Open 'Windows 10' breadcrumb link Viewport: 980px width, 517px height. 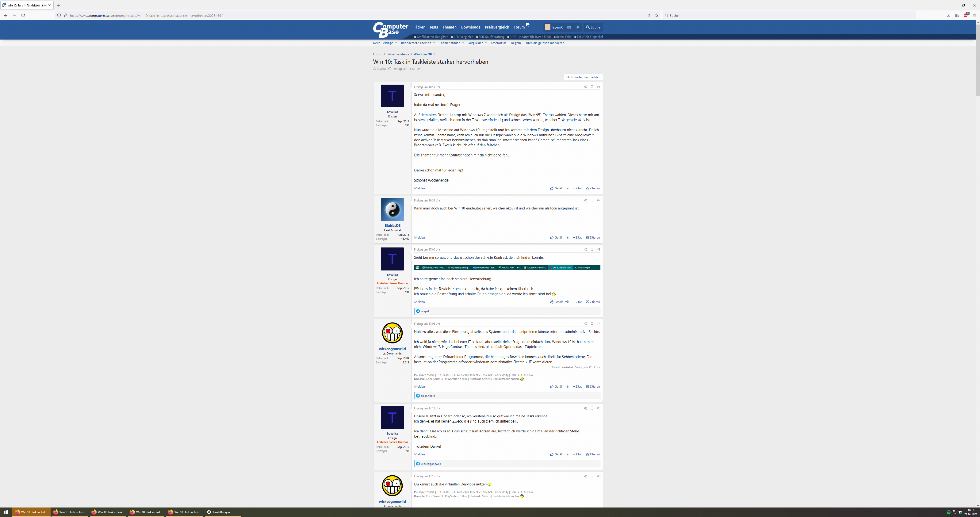[x=423, y=54]
